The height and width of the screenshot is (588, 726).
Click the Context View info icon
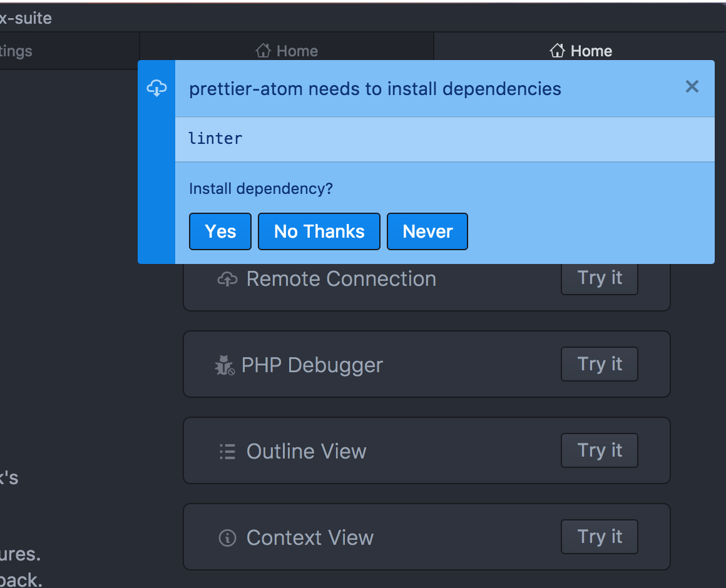click(227, 537)
